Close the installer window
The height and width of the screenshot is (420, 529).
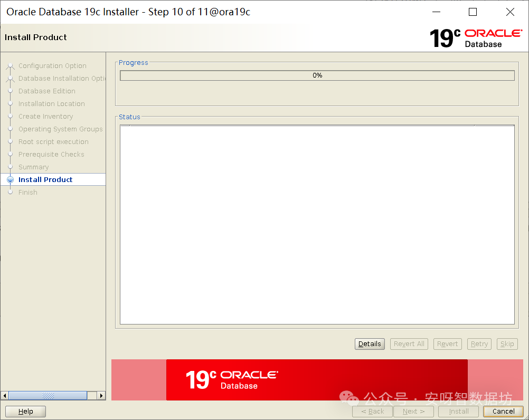point(510,12)
